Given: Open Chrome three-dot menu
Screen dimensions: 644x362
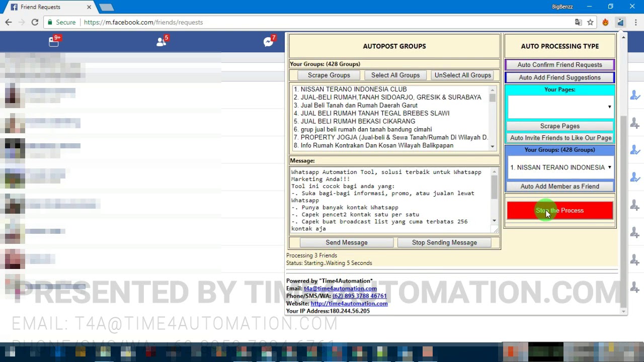Looking at the screenshot, I should click(x=636, y=22).
